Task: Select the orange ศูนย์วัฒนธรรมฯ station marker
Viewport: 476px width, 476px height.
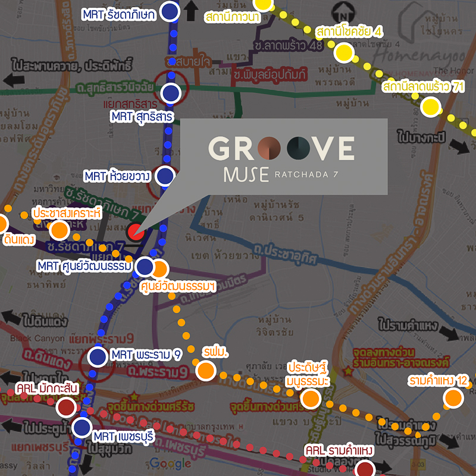Action: tap(161, 269)
